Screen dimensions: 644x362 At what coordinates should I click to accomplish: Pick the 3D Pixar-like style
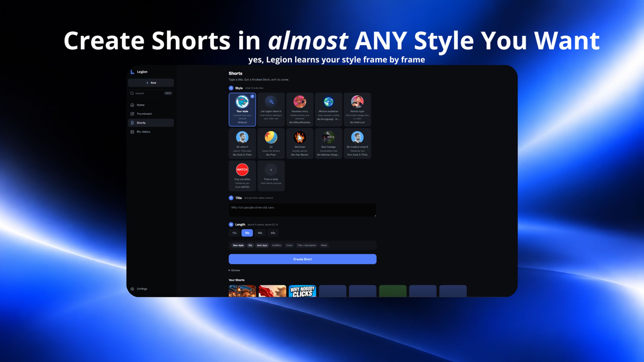tap(271, 144)
